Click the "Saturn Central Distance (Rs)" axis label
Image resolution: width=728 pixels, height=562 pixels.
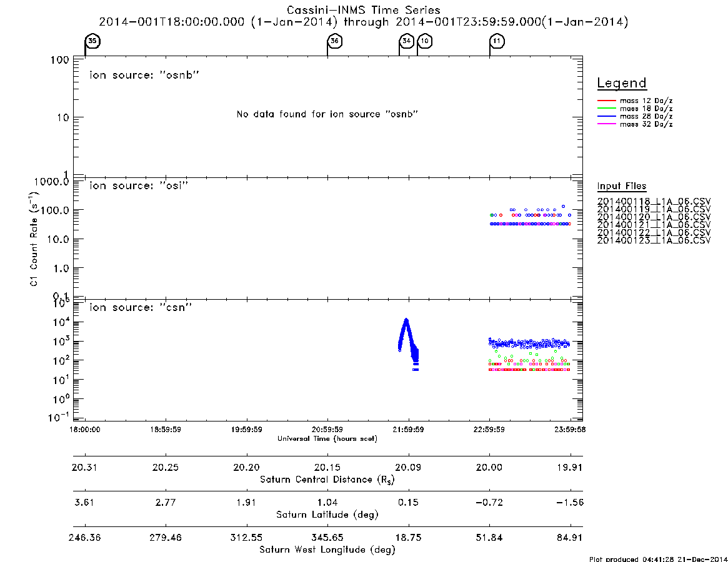(327, 480)
